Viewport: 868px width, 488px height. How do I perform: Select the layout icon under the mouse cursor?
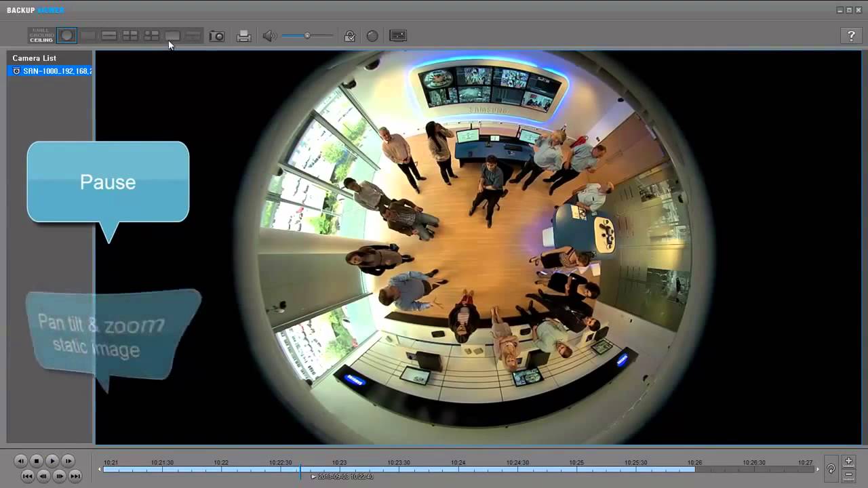pyautogui.click(x=172, y=36)
